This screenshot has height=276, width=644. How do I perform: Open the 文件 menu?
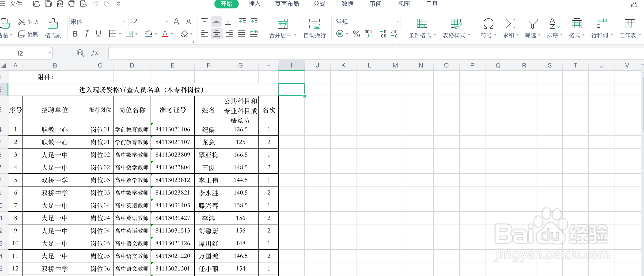[16, 4]
